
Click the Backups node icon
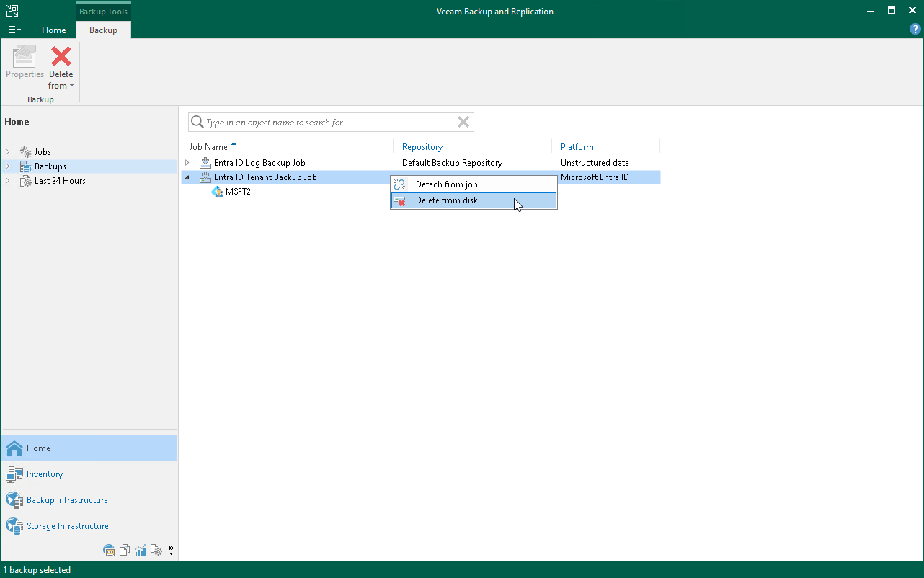pos(26,166)
